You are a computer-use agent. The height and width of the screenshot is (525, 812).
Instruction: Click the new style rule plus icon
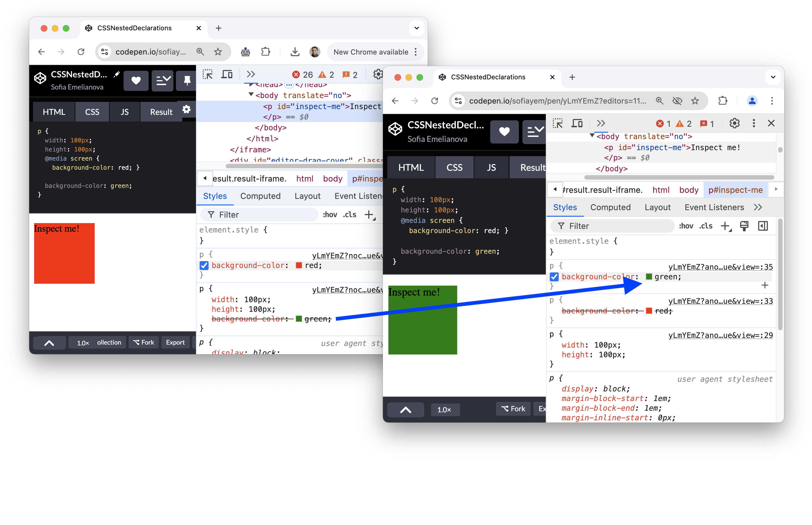click(727, 226)
